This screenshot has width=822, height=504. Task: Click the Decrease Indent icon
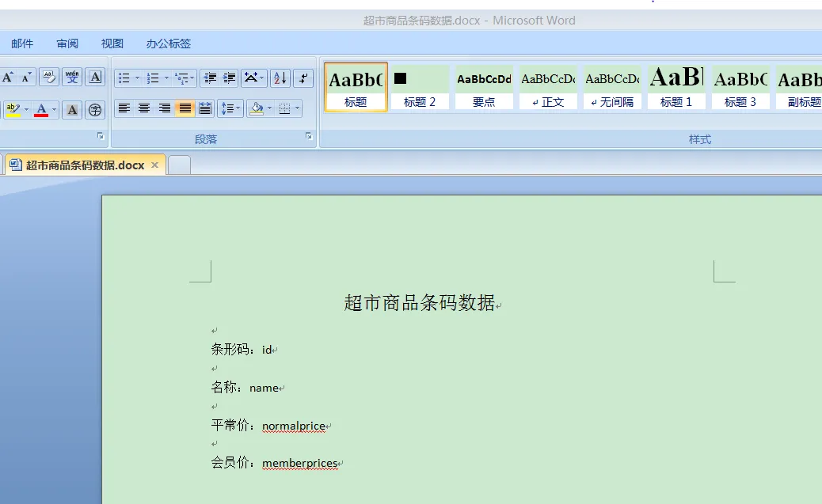click(x=210, y=78)
